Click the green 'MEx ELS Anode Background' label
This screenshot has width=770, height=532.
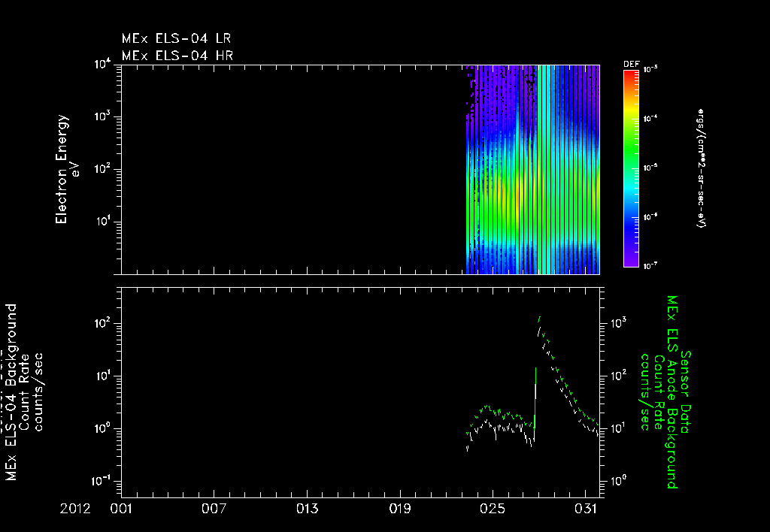pyautogui.click(x=671, y=392)
